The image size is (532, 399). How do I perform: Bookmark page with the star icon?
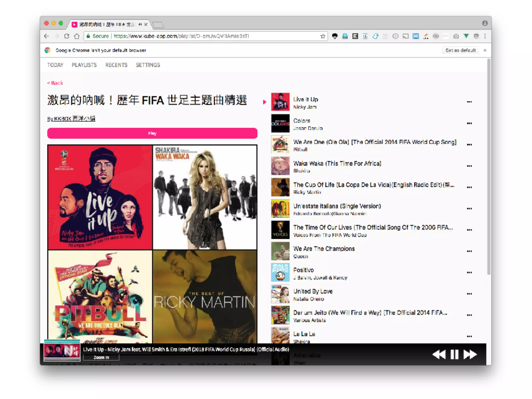[323, 36]
